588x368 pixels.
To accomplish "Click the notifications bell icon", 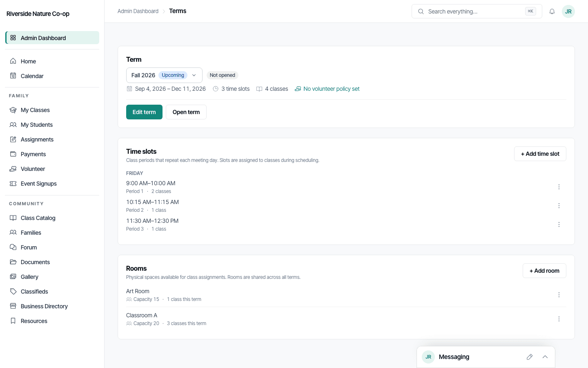I will pos(552,11).
